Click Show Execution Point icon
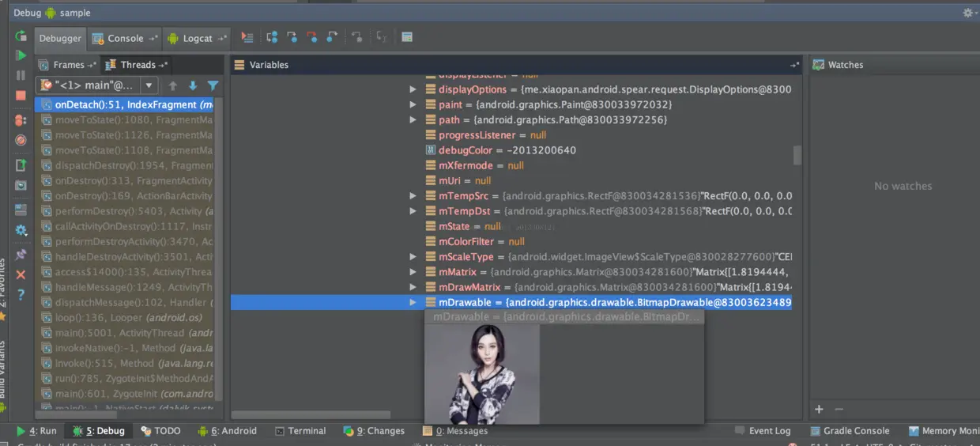The image size is (980, 446). point(247,37)
